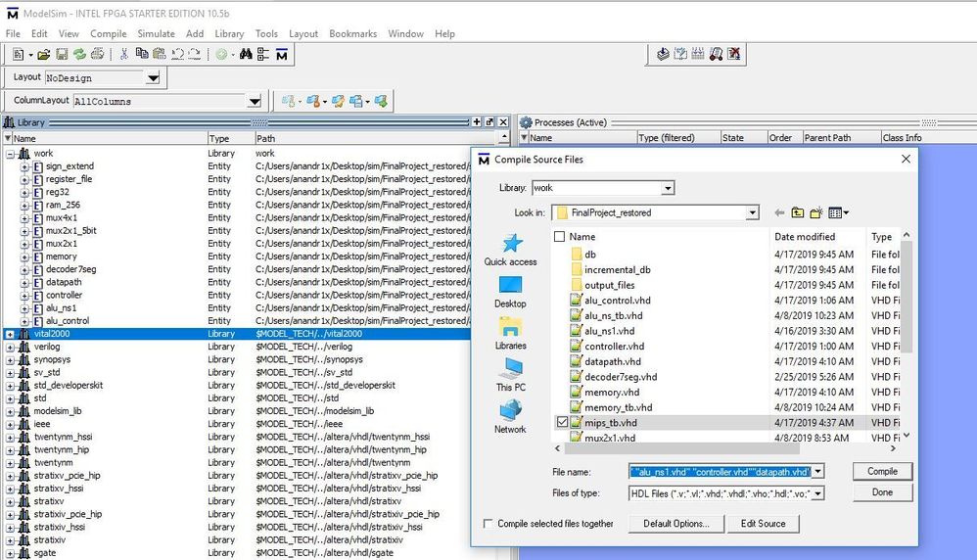Viewport: 977px width, 560px height.
Task: Click the file list vertical scrollbar
Action: tap(907, 294)
